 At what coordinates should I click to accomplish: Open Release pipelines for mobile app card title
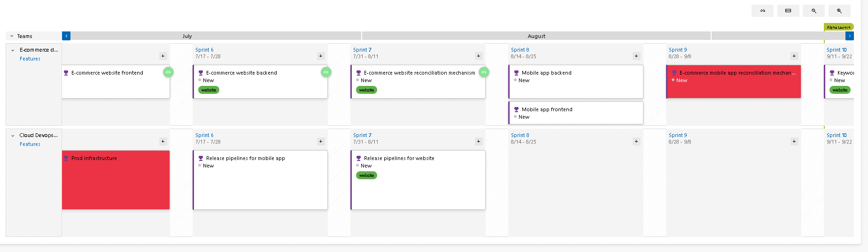246,158
